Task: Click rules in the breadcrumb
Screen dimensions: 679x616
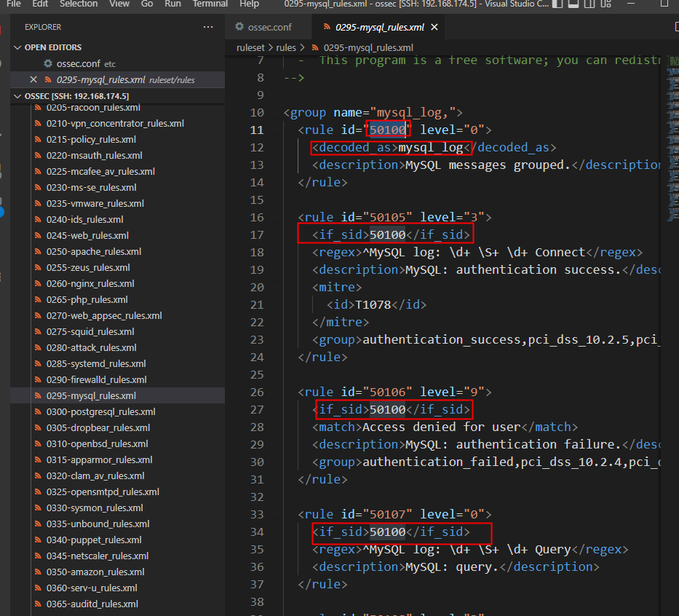Action: pyautogui.click(x=286, y=47)
